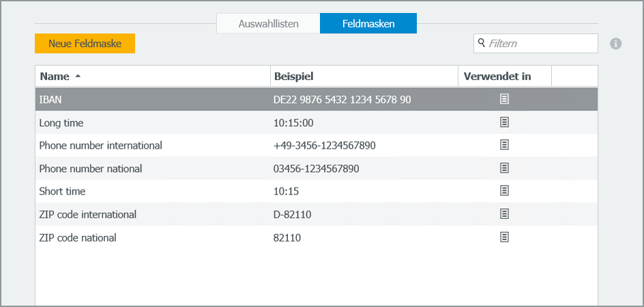The image size is (644, 307).
Task: Click the info icon beside filter field
Action: (x=615, y=44)
